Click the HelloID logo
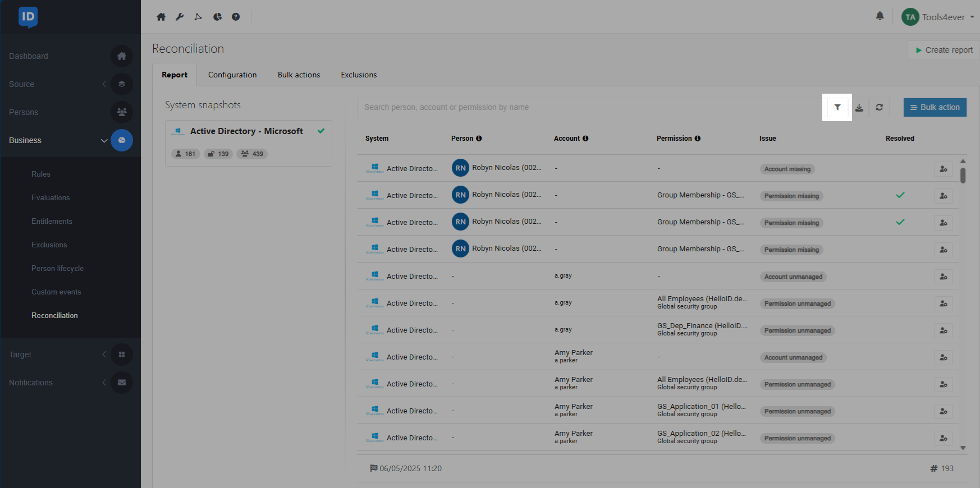 click(28, 17)
